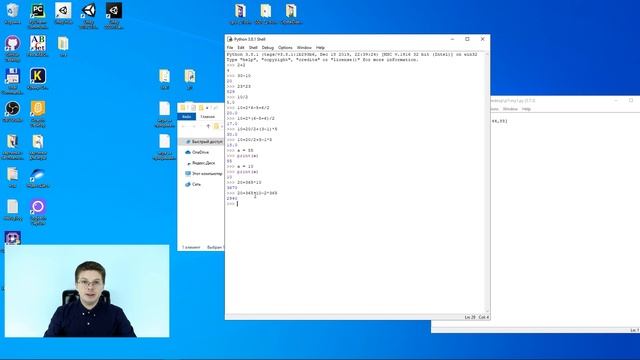Open Window menu in background editor window
Image resolution: width=640 pixels, height=360 pixels.
point(510,109)
